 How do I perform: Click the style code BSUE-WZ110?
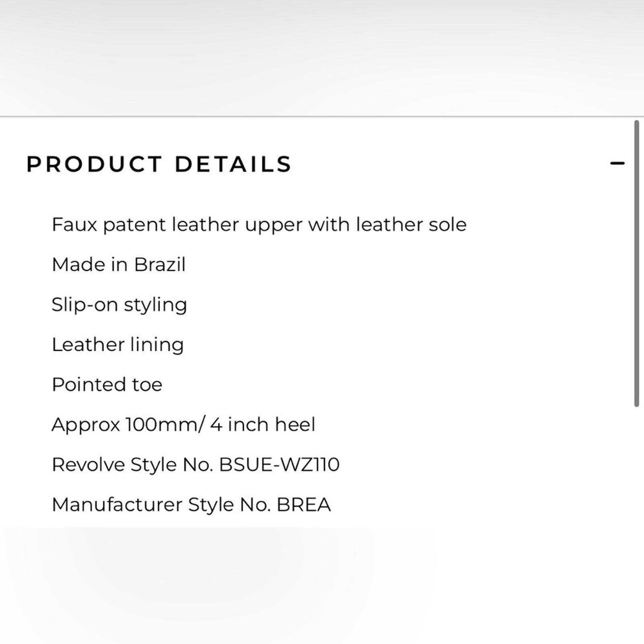click(279, 464)
